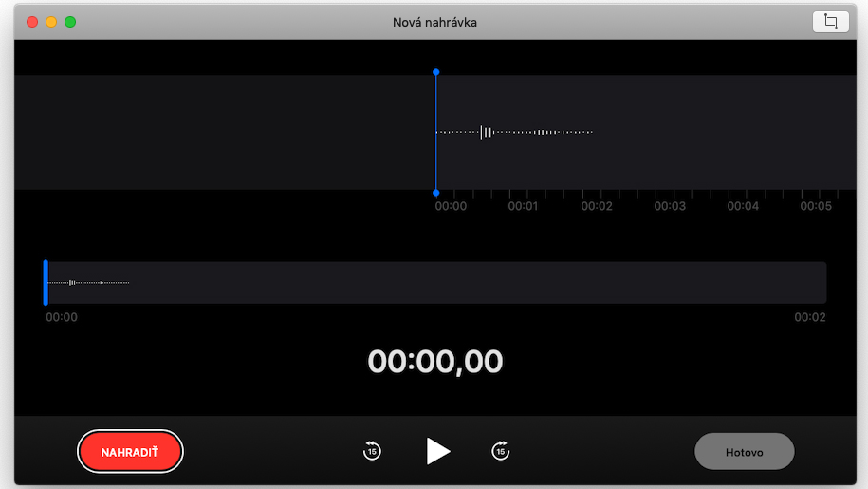Click the Nová nahrávka window title
This screenshot has height=489, width=868.
pos(434,22)
